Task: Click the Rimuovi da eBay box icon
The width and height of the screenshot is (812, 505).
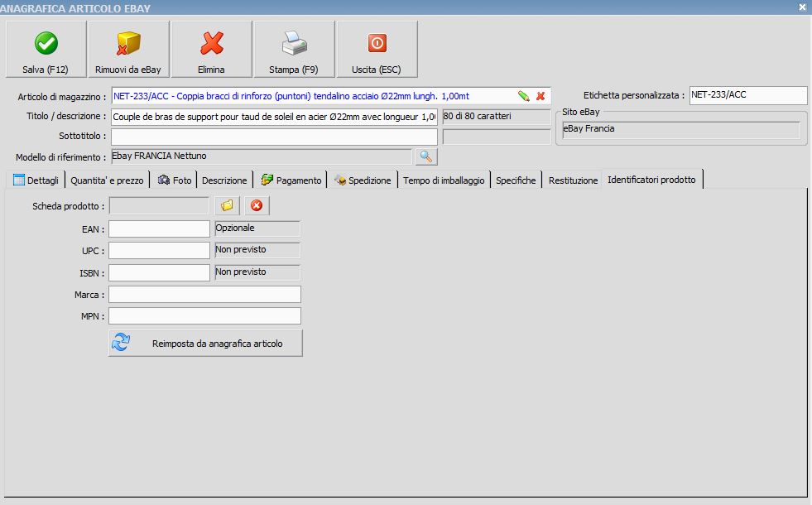Action: [128, 43]
